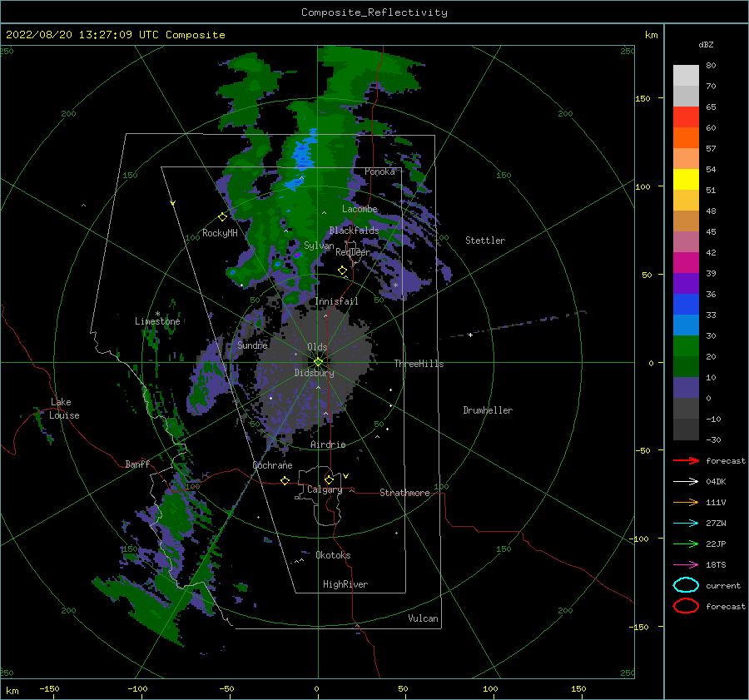Click the Stettler city label
This screenshot has height=700, width=749.
485,241
